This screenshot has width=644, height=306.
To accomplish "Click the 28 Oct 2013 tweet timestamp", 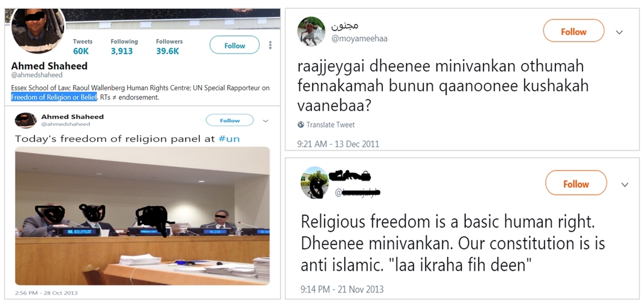I will pos(46,293).
